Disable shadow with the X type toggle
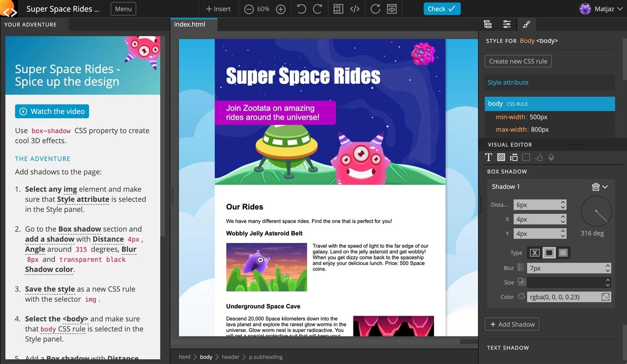 tap(534, 253)
